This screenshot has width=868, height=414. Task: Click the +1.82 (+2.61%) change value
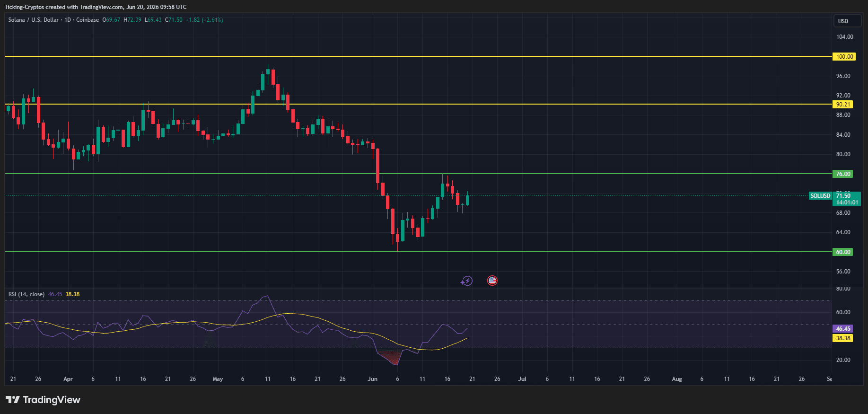[204, 20]
